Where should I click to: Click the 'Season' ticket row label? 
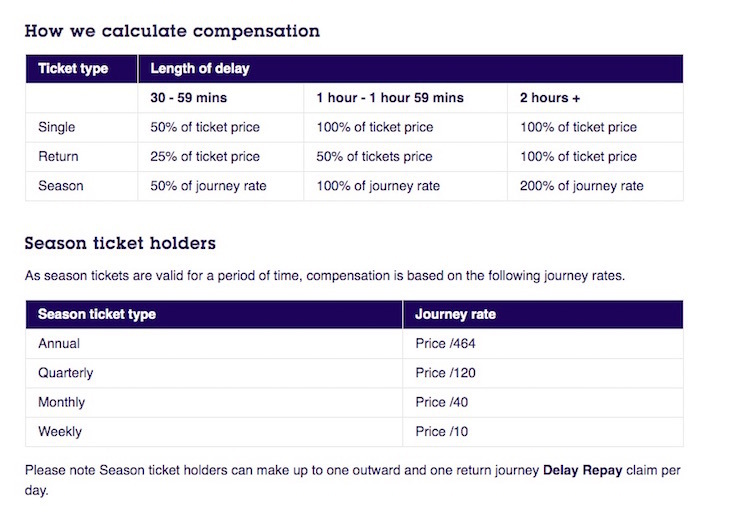click(x=59, y=186)
